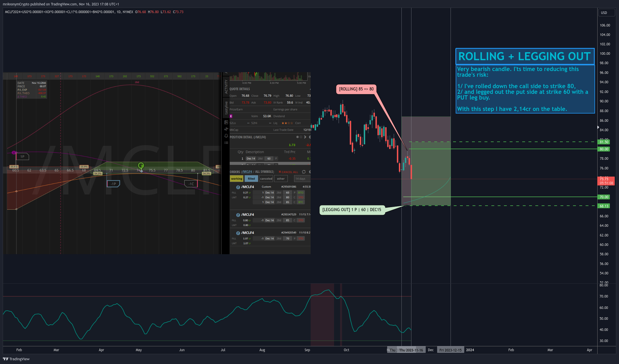Open the hierarchy tree icon in tastytrade sidebar
The width and height of the screenshot is (619, 364).
[x=226, y=129]
